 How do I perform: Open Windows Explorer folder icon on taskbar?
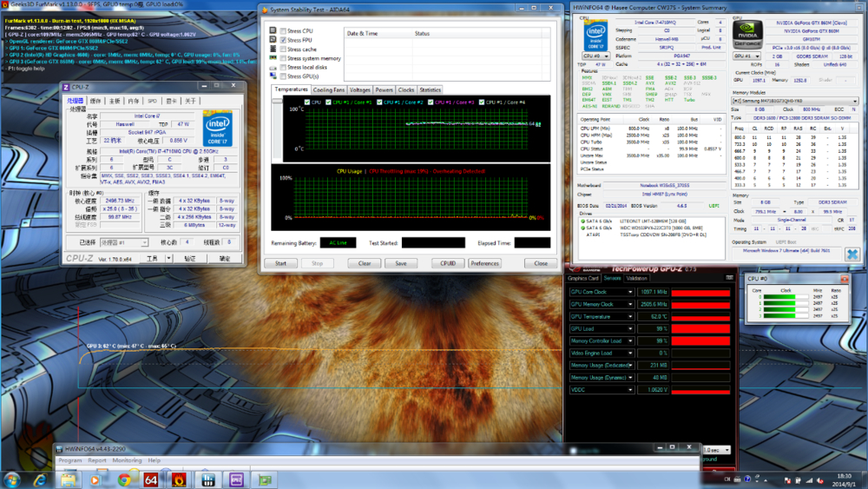coord(69,479)
